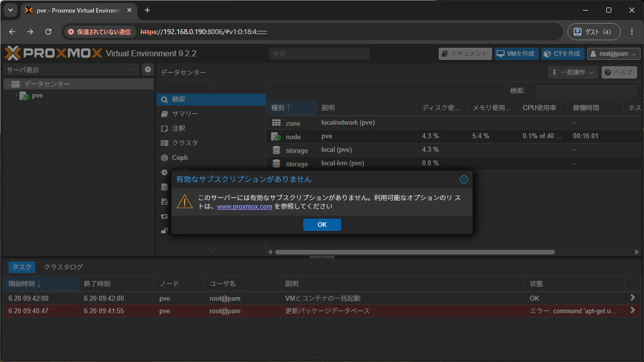Click the CTを作成 button

tap(562, 54)
